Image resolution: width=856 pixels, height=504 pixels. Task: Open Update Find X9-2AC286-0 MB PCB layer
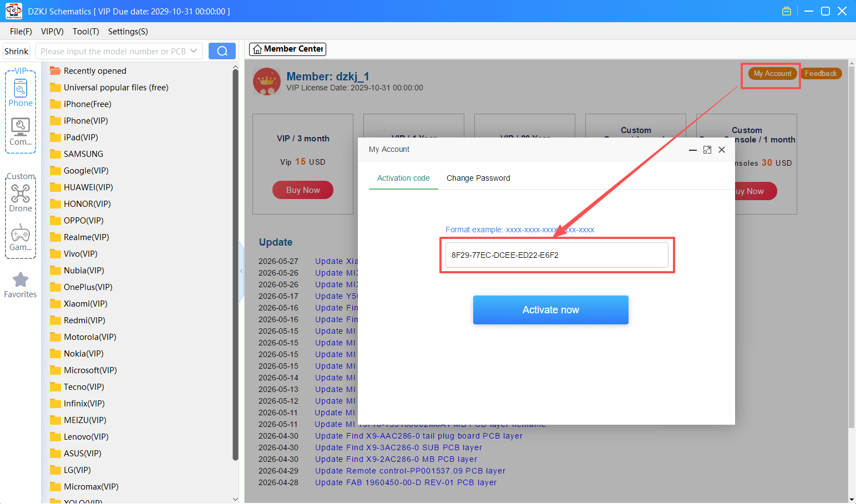[396, 459]
